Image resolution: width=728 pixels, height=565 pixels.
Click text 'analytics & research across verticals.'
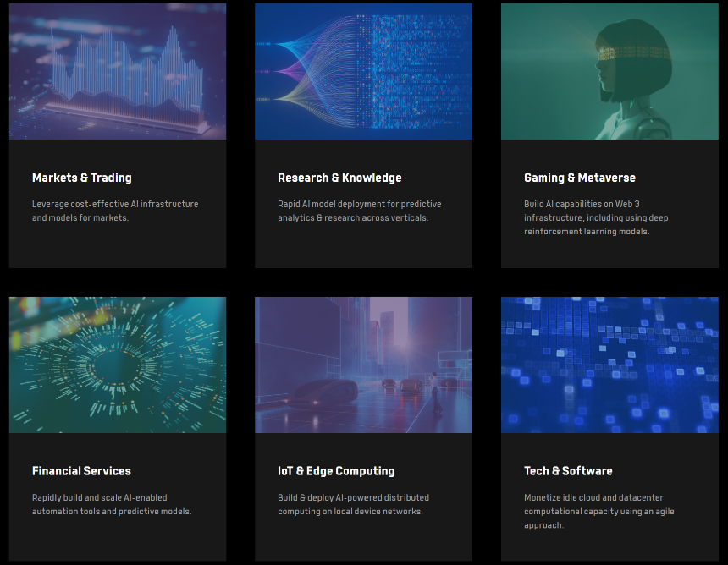[353, 217]
